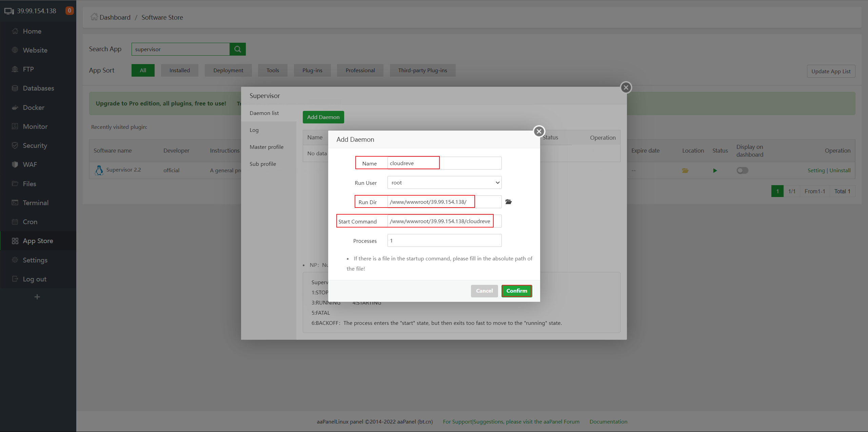Click the orange notification badge

pos(69,11)
